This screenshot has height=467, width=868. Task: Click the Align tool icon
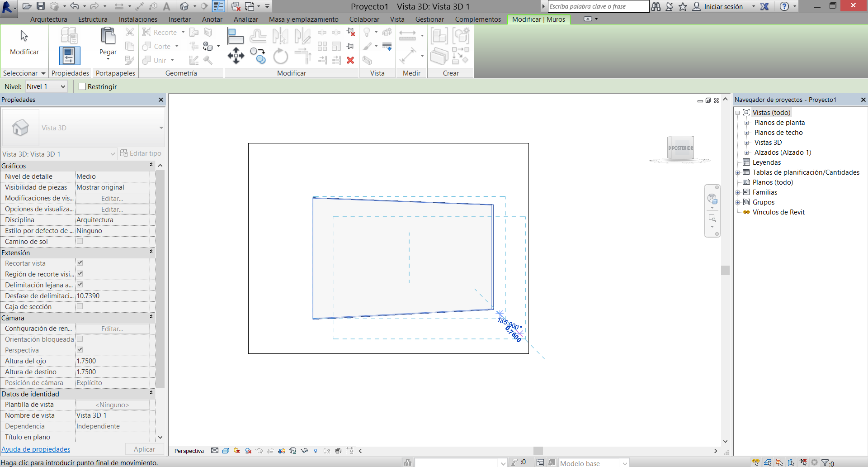(x=235, y=36)
